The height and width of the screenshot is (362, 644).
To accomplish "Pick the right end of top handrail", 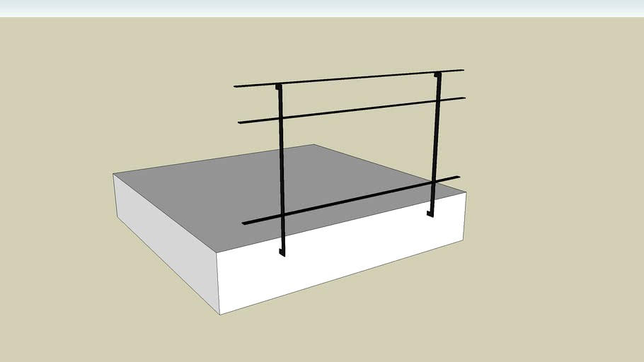I will (x=461, y=70).
